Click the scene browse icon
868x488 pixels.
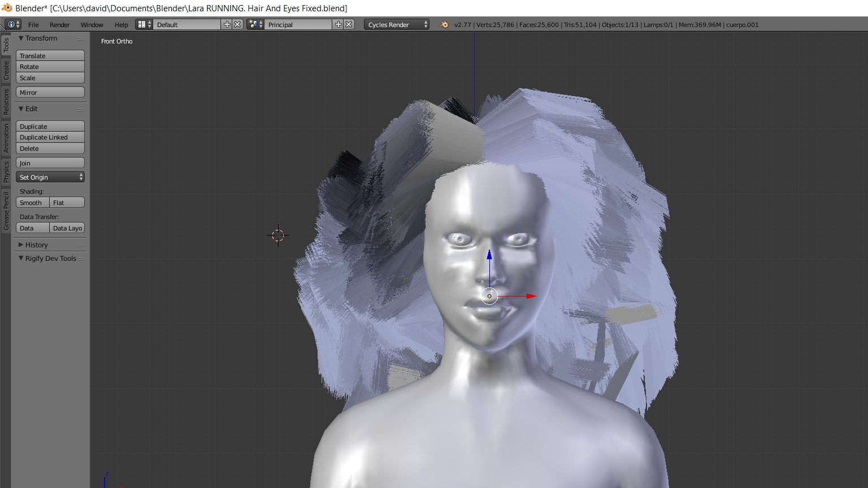pyautogui.click(x=255, y=24)
